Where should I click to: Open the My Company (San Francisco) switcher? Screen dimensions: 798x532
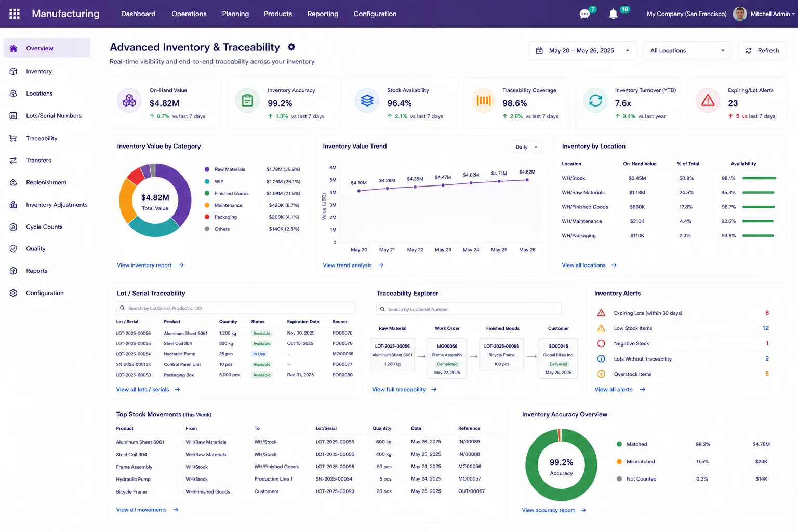point(686,14)
